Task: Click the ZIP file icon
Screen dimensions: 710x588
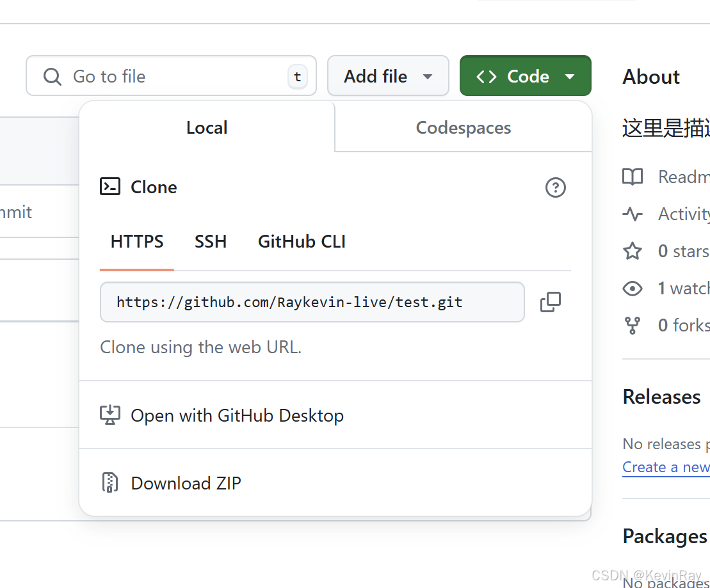Action: pyautogui.click(x=110, y=482)
